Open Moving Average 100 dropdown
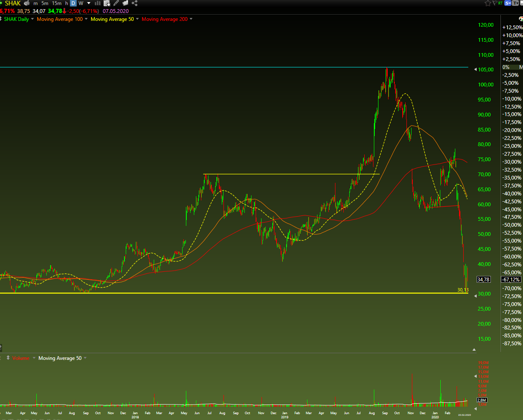Viewport: 523px width, 420px height. point(86,19)
